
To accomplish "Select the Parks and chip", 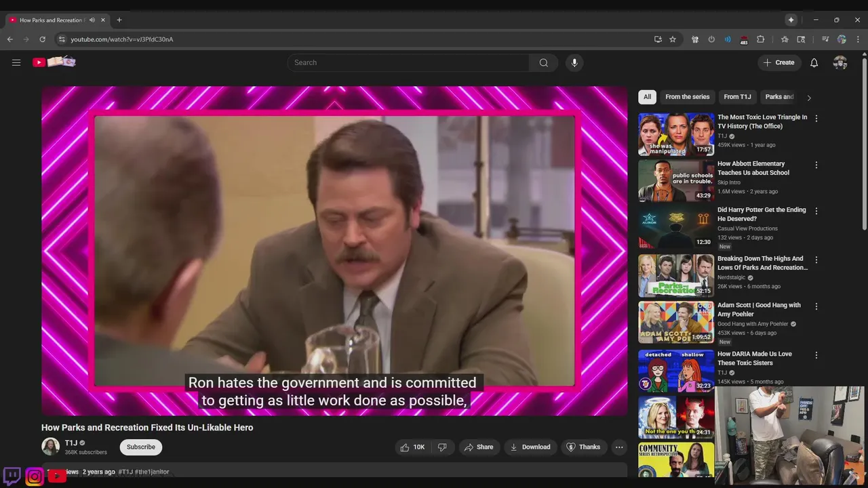I will tap(779, 97).
